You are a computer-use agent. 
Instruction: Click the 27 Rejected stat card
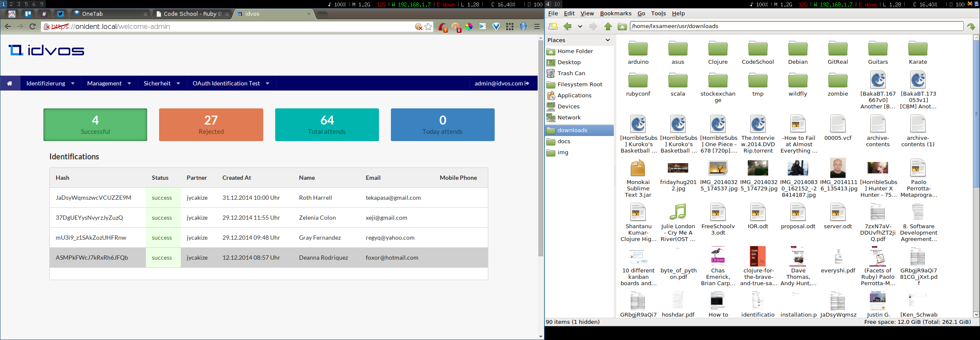(x=211, y=125)
